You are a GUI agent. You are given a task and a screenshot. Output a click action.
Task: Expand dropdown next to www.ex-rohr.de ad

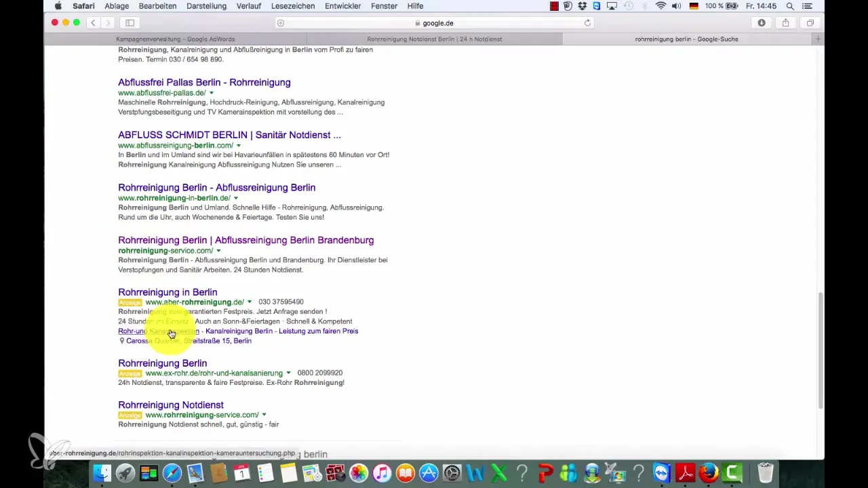(288, 373)
